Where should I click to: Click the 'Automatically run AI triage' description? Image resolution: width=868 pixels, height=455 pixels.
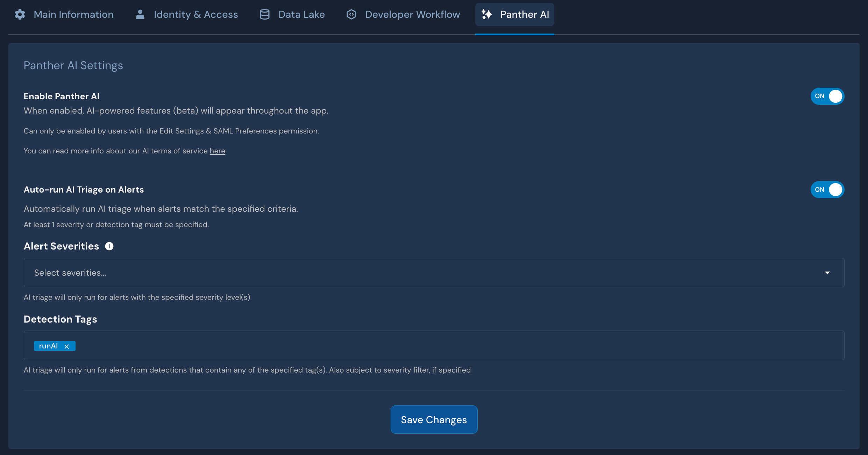(161, 209)
